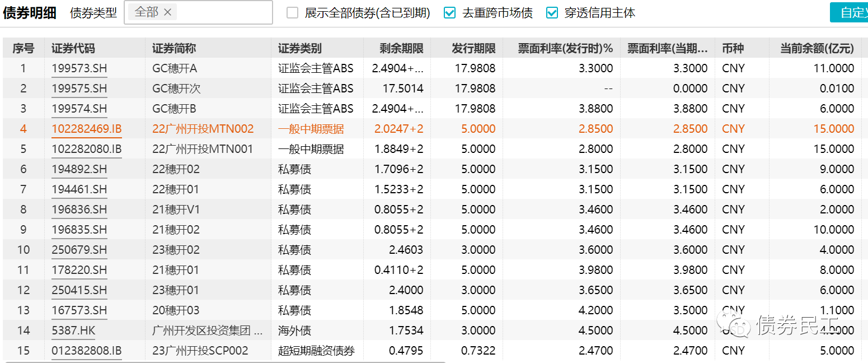Open bond code 5387.HK

[x=73, y=331]
